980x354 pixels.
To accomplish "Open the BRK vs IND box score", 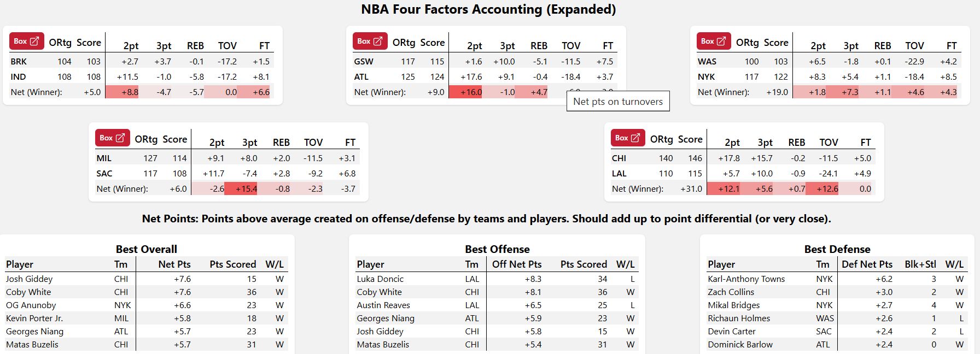I will (x=26, y=42).
